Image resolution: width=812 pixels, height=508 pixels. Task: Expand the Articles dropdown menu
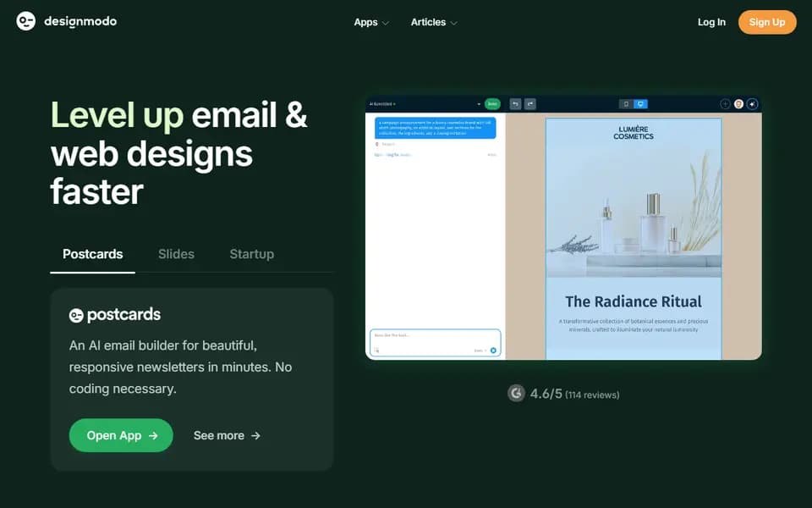click(433, 22)
